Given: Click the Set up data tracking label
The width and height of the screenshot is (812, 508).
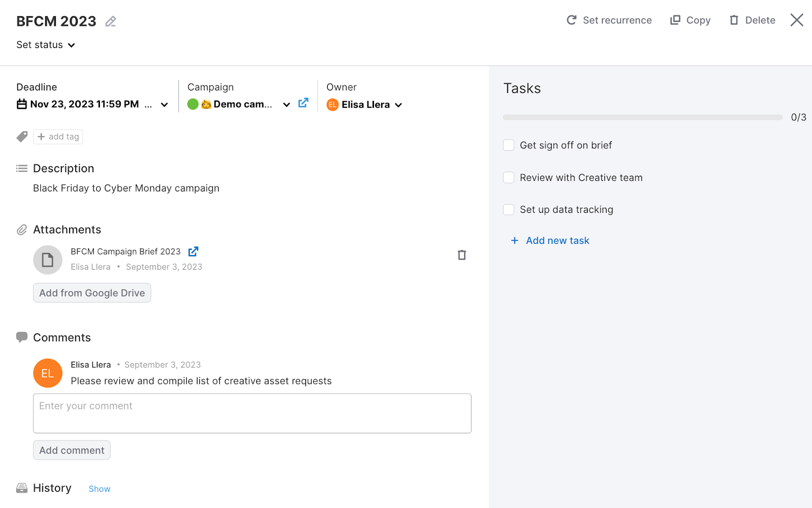Looking at the screenshot, I should click(566, 209).
